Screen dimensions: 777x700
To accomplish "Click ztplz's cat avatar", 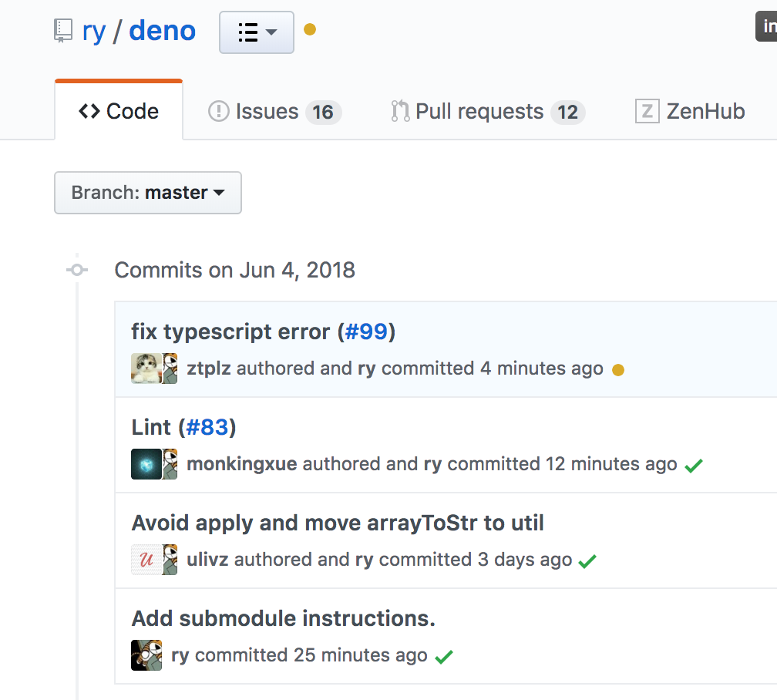I will (146, 369).
